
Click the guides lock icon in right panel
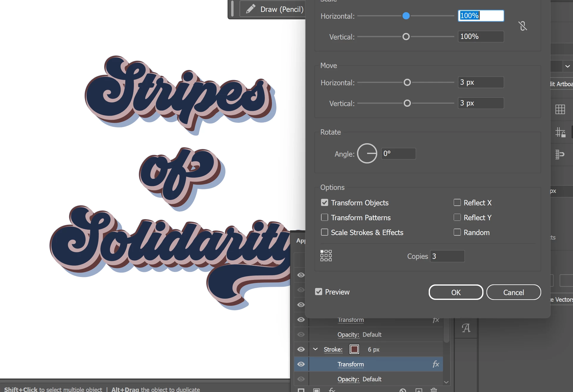coord(560,132)
